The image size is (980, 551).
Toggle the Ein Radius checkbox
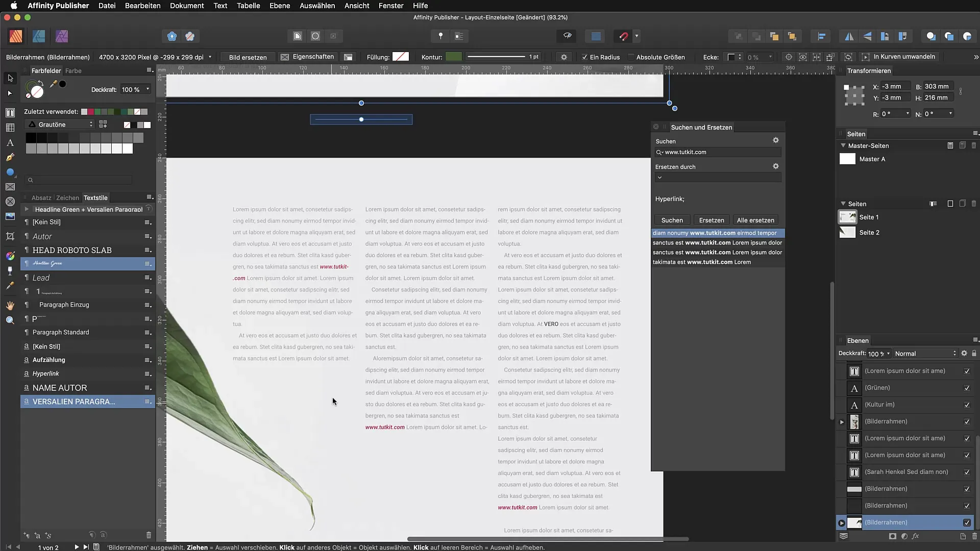pyautogui.click(x=585, y=57)
